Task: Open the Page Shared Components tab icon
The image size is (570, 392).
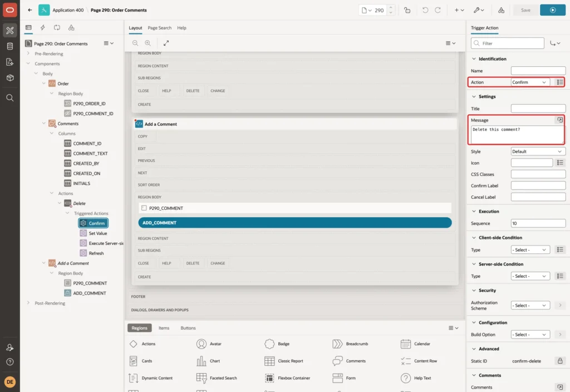Action: [71, 28]
